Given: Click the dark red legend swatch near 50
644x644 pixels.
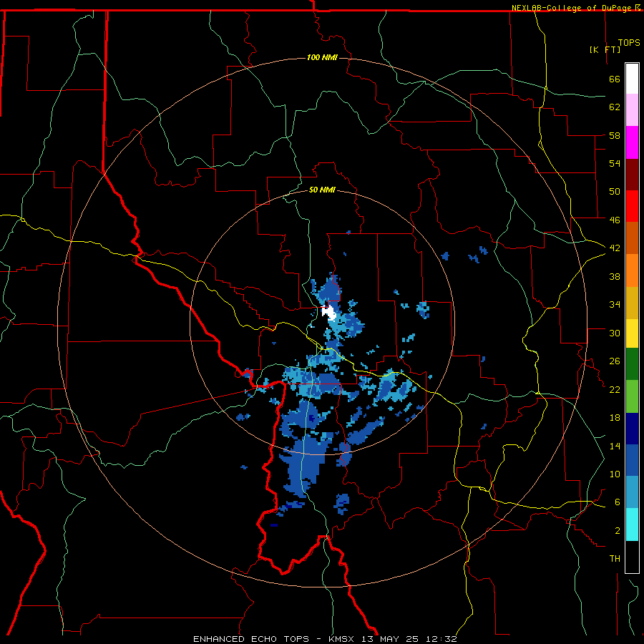Looking at the screenshot, I should [x=632, y=174].
